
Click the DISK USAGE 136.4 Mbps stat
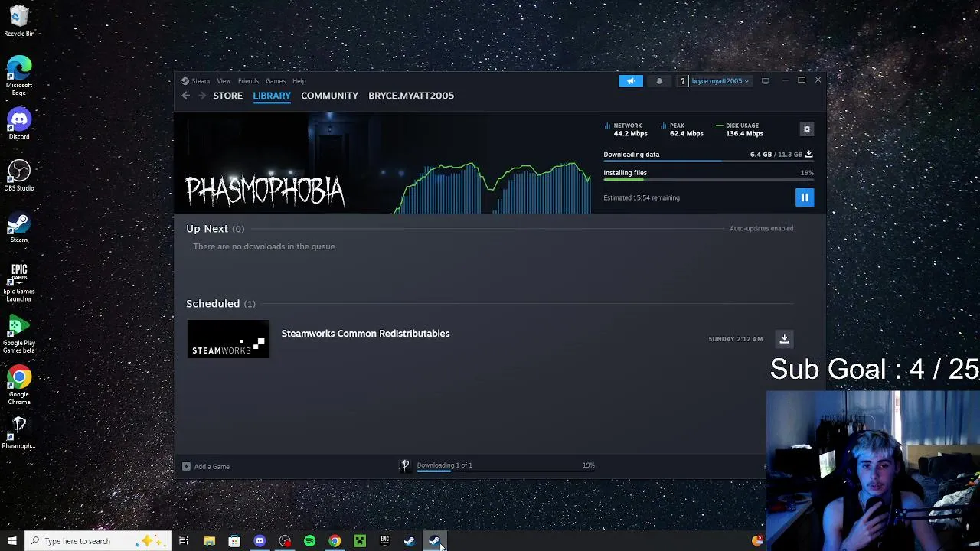[740, 129]
